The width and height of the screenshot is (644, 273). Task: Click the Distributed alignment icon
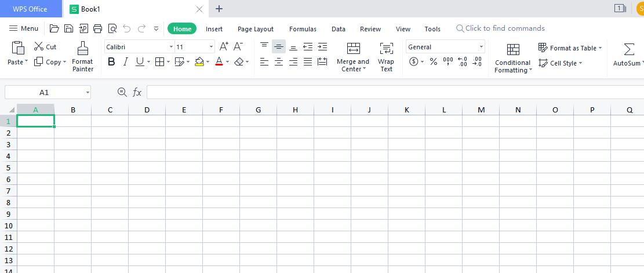[x=322, y=62]
